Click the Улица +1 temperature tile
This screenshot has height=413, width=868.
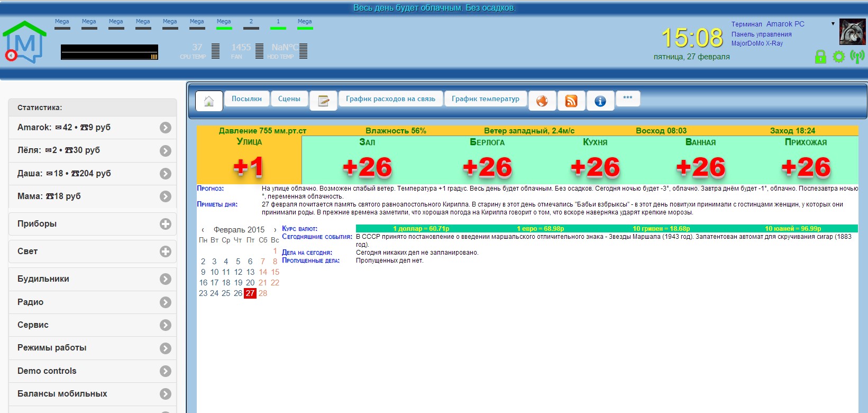(249, 160)
